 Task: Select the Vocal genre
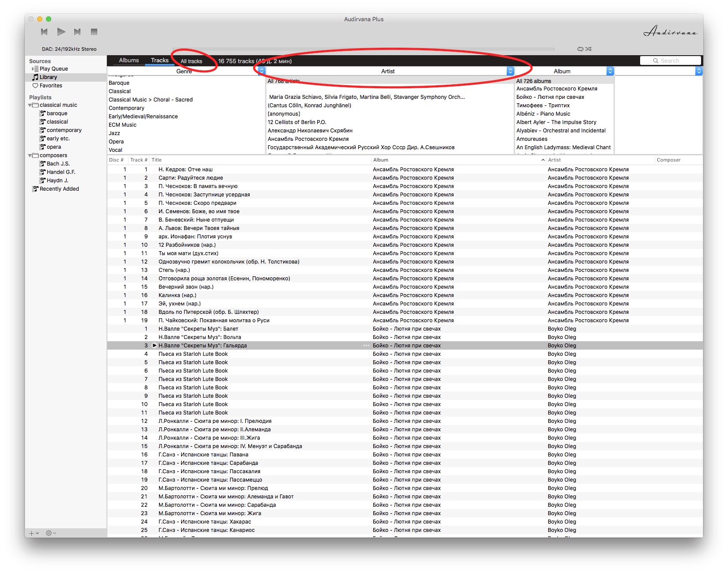(115, 150)
